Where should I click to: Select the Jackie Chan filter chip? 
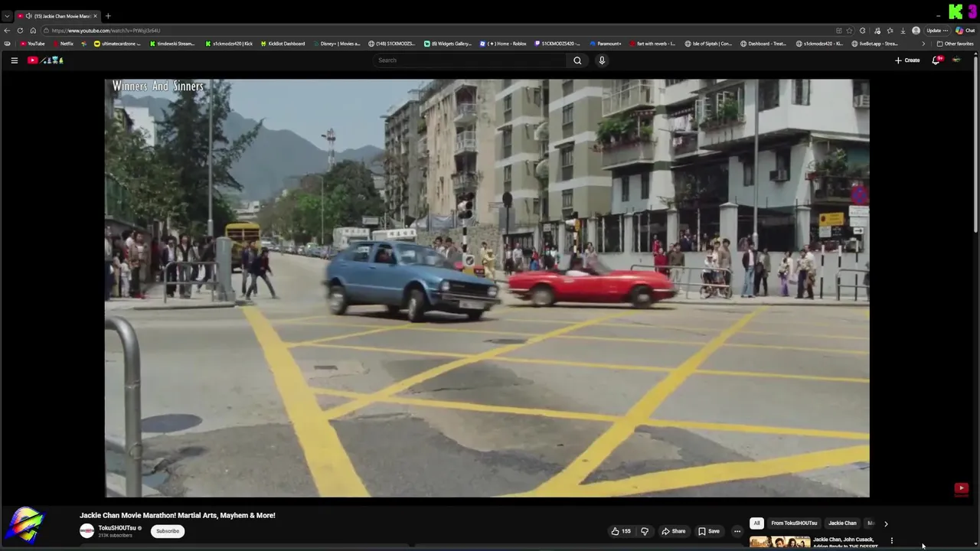pyautogui.click(x=842, y=523)
